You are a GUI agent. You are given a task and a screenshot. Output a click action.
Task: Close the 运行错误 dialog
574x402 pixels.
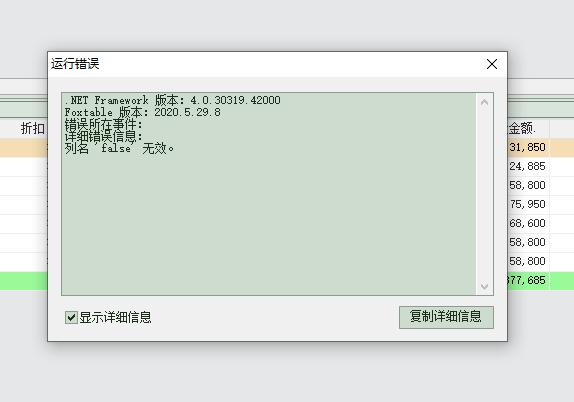tap(492, 64)
